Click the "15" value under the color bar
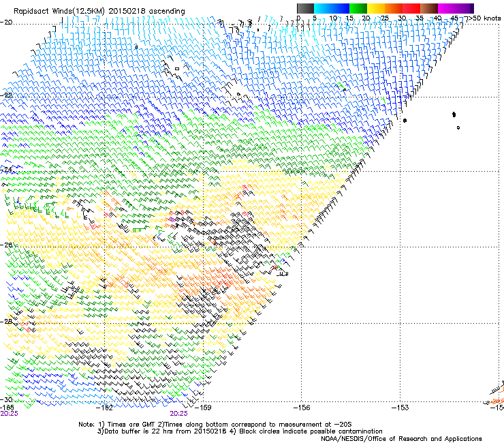This screenshot has height=443, width=504. pyautogui.click(x=349, y=18)
